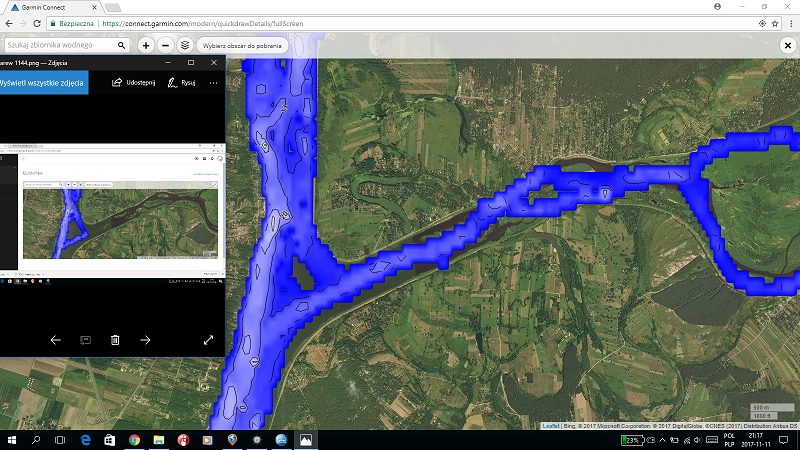Click the Leaflet attribution link
This screenshot has width=800, height=450.
tap(550, 426)
